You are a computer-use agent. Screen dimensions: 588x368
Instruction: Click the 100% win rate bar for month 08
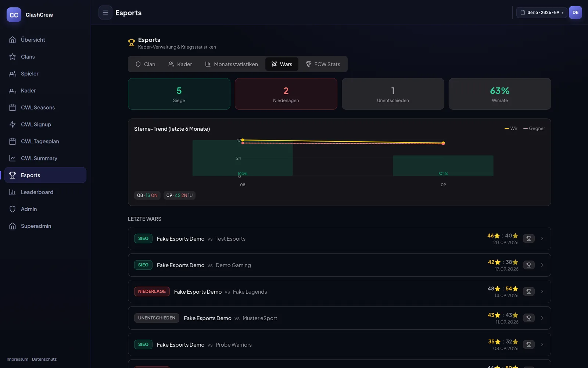[x=243, y=158]
